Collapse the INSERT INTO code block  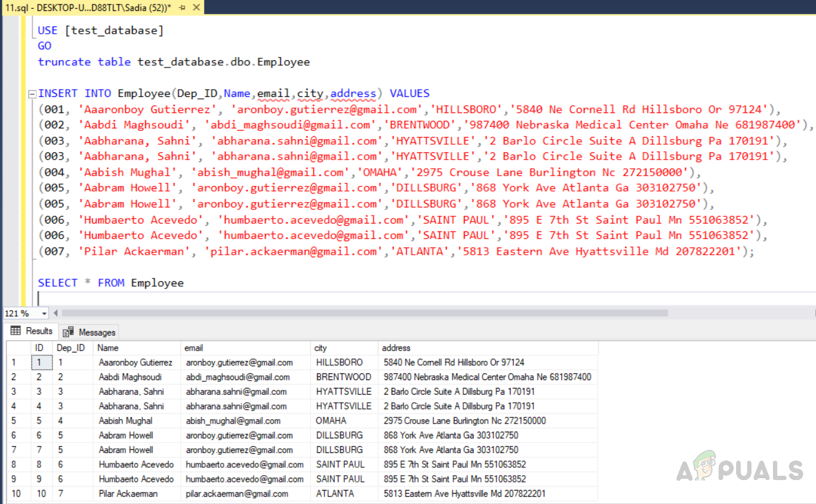[x=32, y=94]
